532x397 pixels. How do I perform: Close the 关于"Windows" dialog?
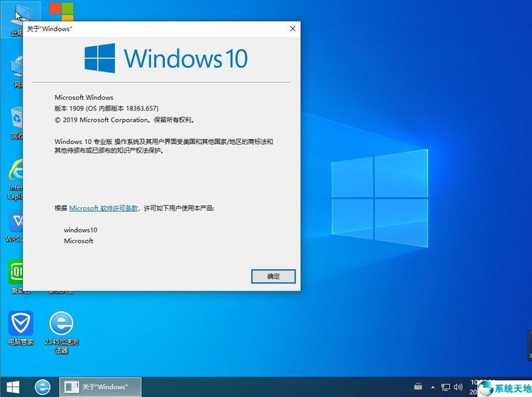[292, 28]
